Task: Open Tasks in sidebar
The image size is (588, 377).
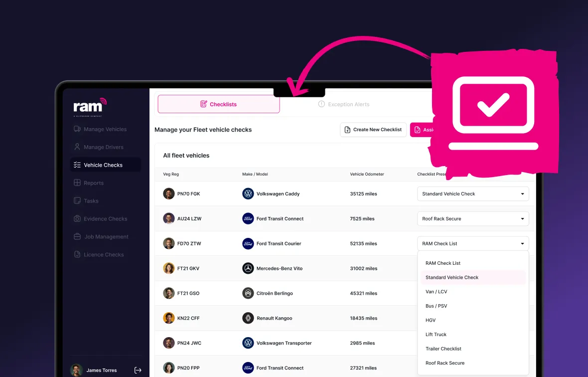Action: point(86,200)
